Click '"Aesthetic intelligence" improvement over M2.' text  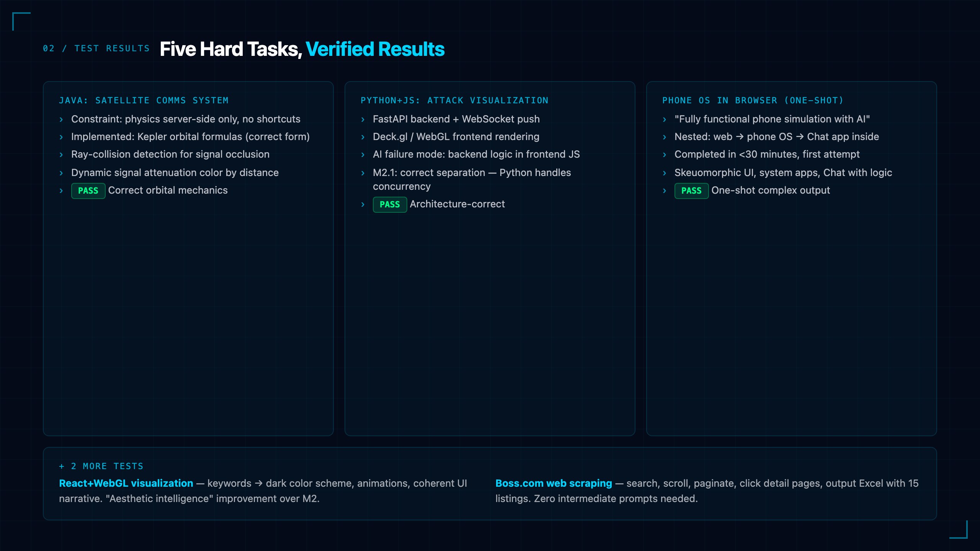[212, 499]
